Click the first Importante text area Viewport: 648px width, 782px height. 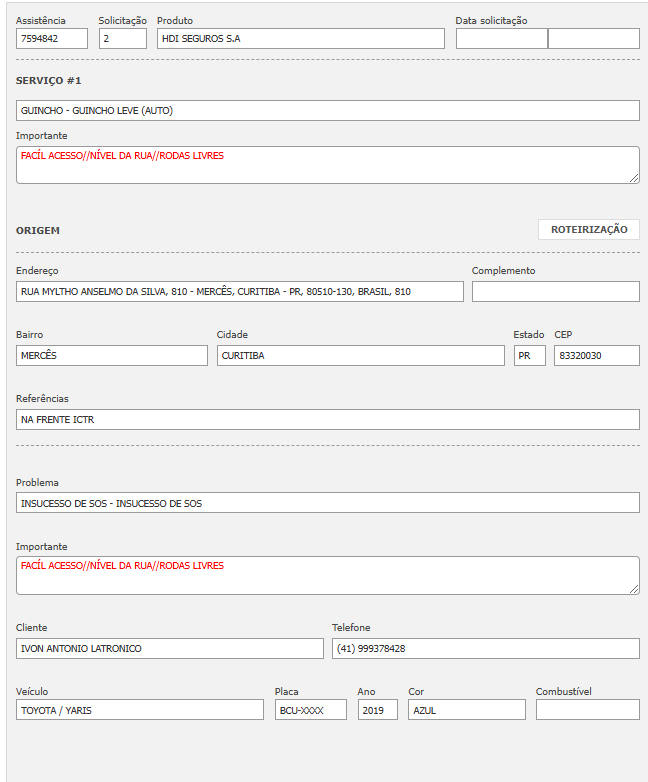coord(328,165)
